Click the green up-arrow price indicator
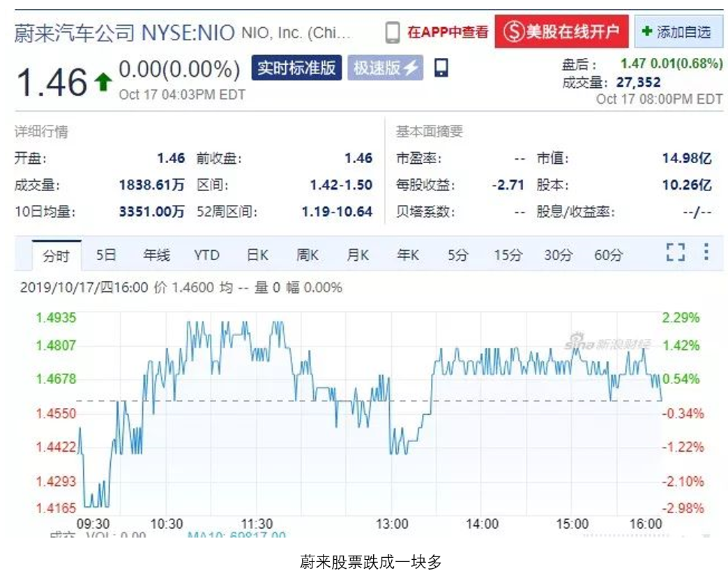This screenshot has height=578, width=728. [103, 82]
